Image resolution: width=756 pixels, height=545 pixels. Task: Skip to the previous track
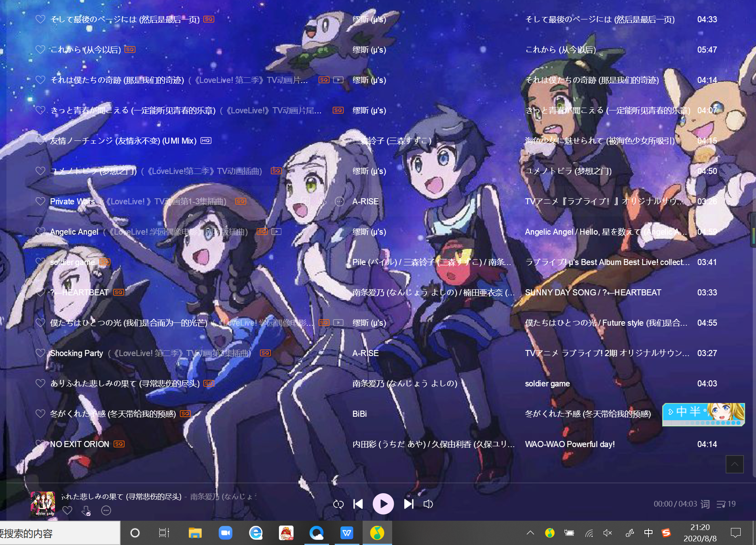pyautogui.click(x=358, y=504)
